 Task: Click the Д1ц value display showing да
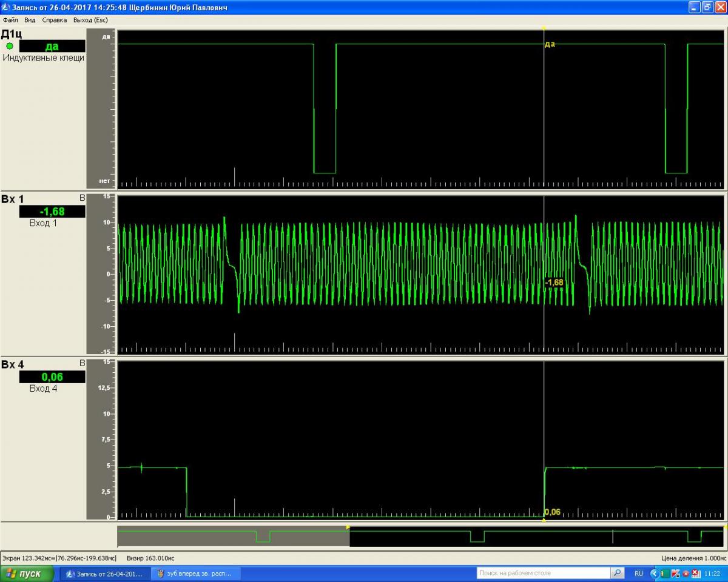pyautogui.click(x=52, y=46)
